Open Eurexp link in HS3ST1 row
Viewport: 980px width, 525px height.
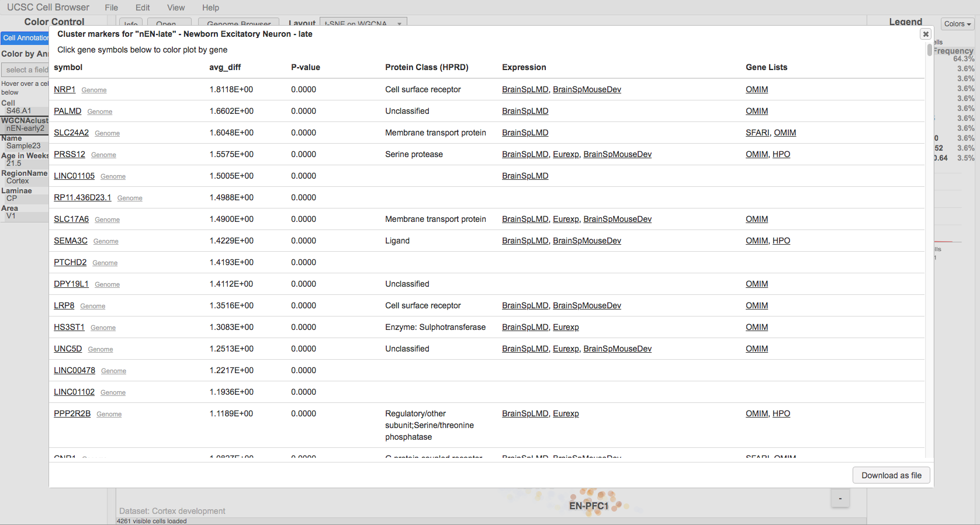tap(566, 327)
